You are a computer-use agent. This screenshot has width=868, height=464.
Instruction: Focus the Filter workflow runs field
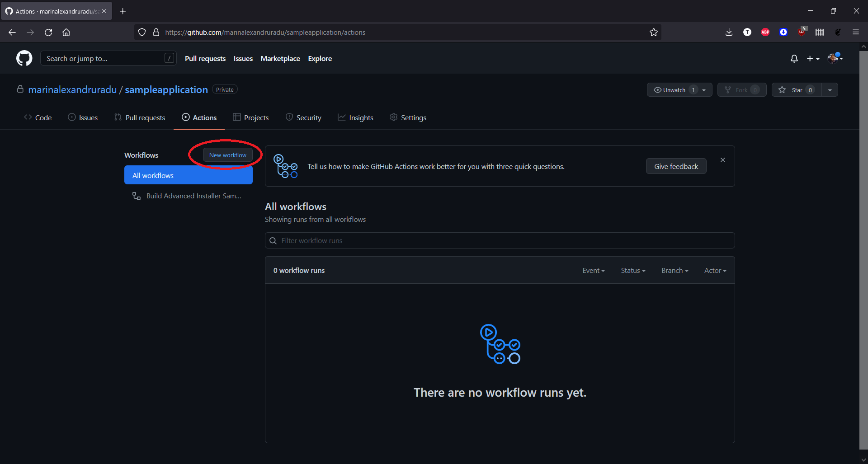[x=500, y=240]
